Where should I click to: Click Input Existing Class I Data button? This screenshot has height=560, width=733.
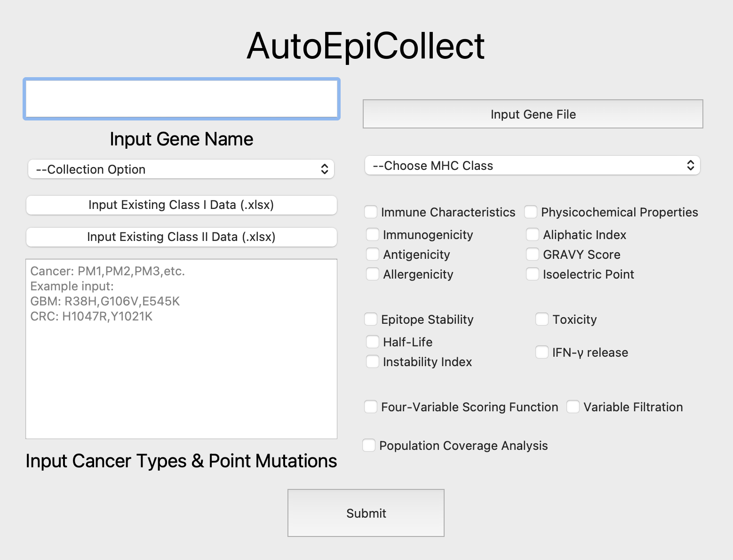(182, 205)
